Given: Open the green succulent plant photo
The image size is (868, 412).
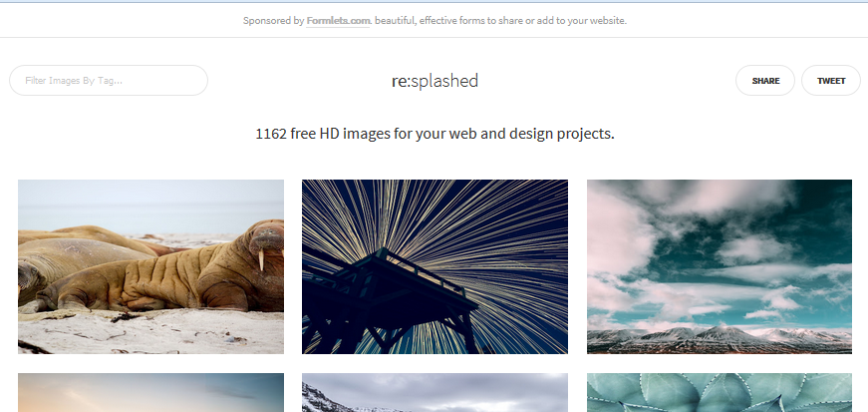Looking at the screenshot, I should click(x=719, y=393).
